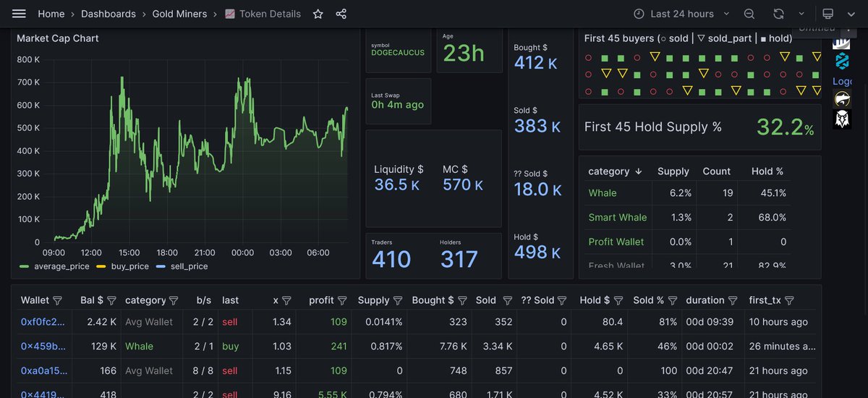Click Profit Wallet category in summary table
The width and height of the screenshot is (868, 398).
616,242
